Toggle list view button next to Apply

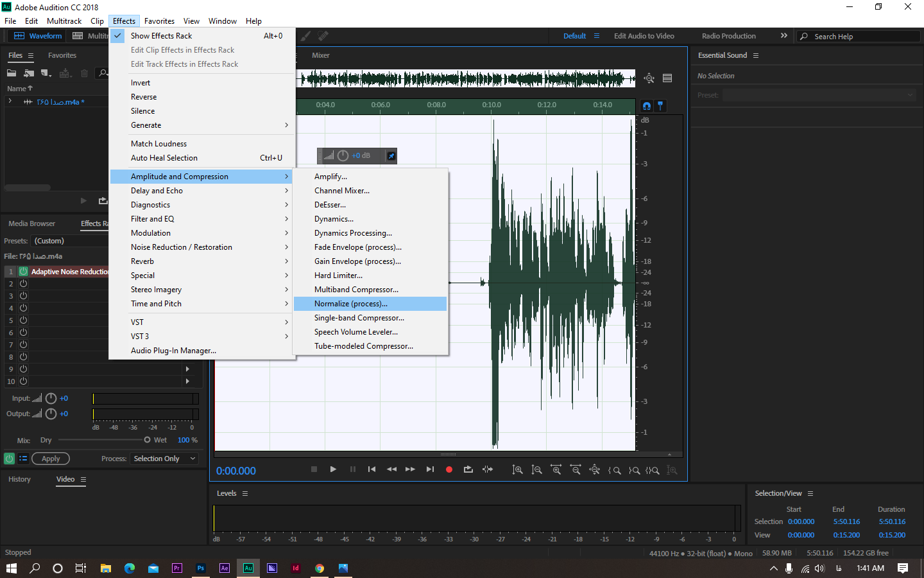coord(23,459)
